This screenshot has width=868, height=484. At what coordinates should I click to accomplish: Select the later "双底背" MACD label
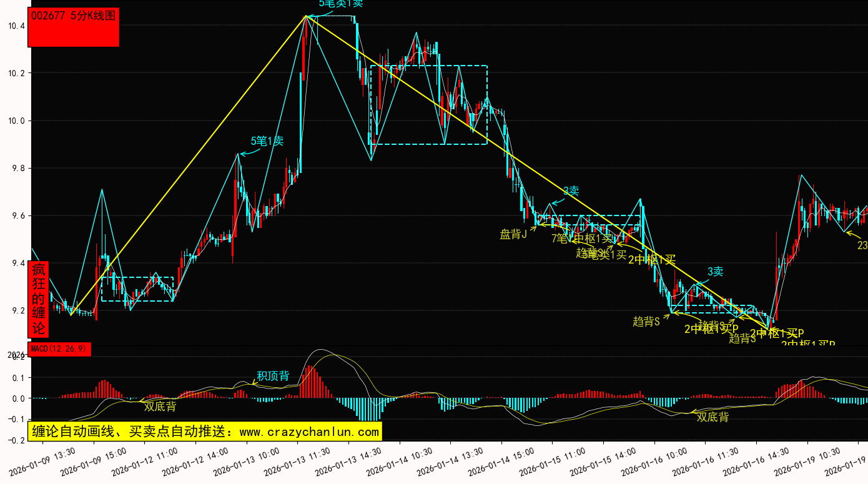point(713,417)
